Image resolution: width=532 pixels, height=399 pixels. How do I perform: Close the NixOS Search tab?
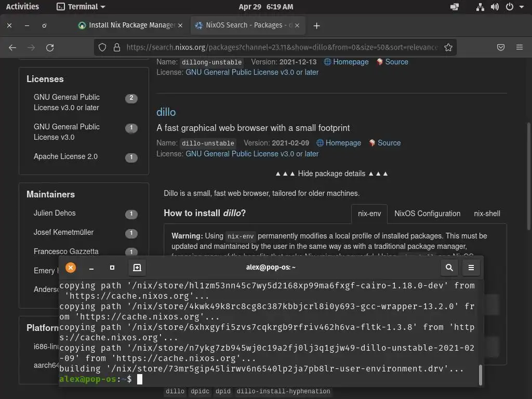point(297,25)
